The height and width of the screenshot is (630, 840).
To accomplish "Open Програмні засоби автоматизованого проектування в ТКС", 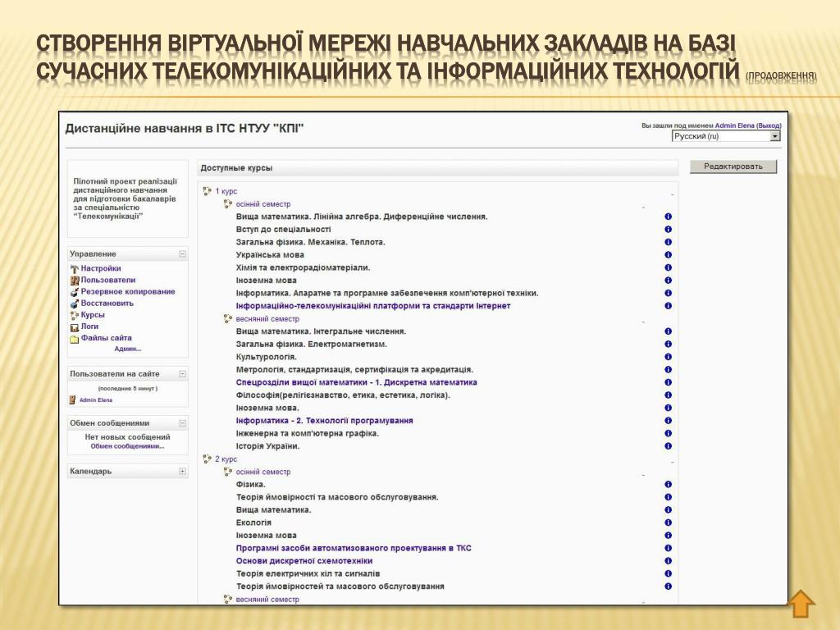I will [354, 548].
